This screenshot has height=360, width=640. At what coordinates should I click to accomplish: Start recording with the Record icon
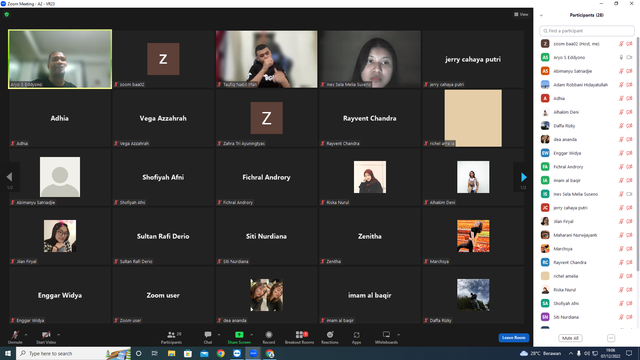coord(269,335)
